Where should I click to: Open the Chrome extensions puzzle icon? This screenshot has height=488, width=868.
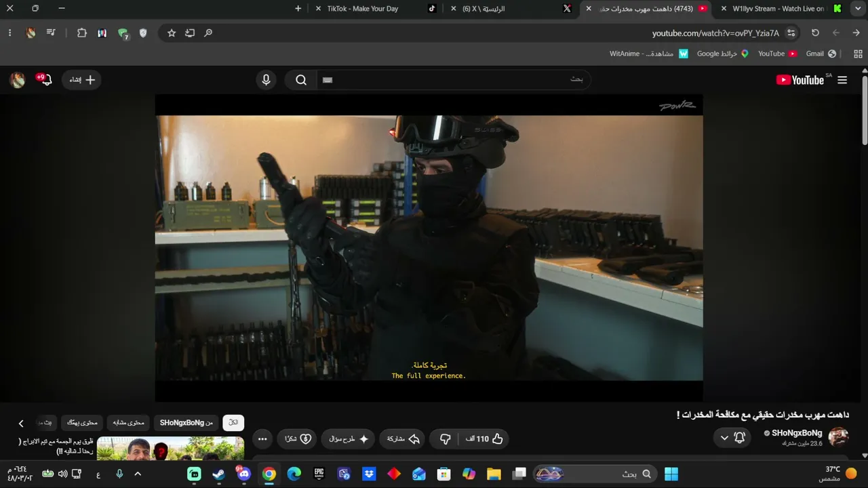pos(82,33)
